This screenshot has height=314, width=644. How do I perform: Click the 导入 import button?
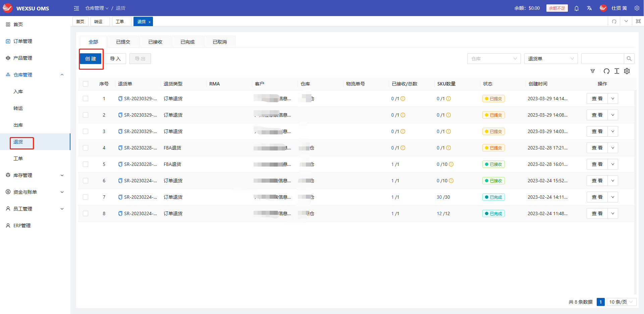pos(115,59)
